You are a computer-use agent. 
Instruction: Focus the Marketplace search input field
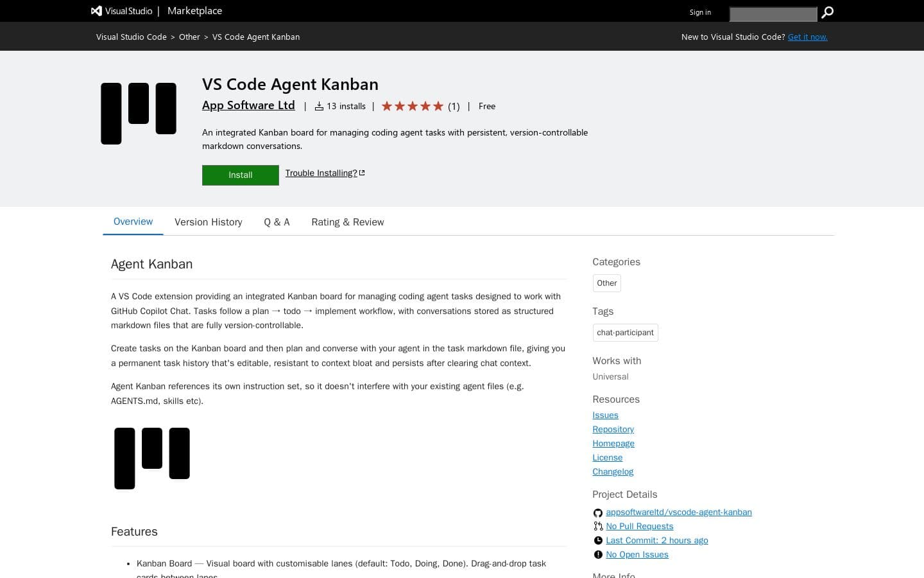[773, 13]
